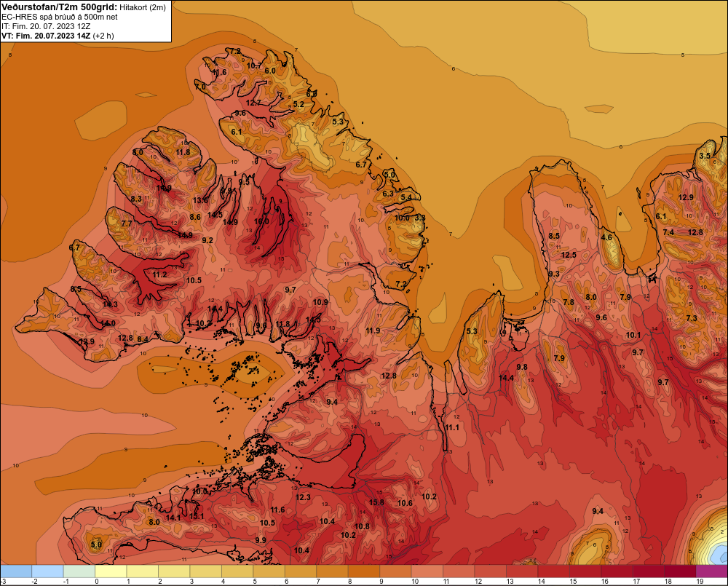
Task: Select the '15.8' temperature label
Action: coord(376,502)
